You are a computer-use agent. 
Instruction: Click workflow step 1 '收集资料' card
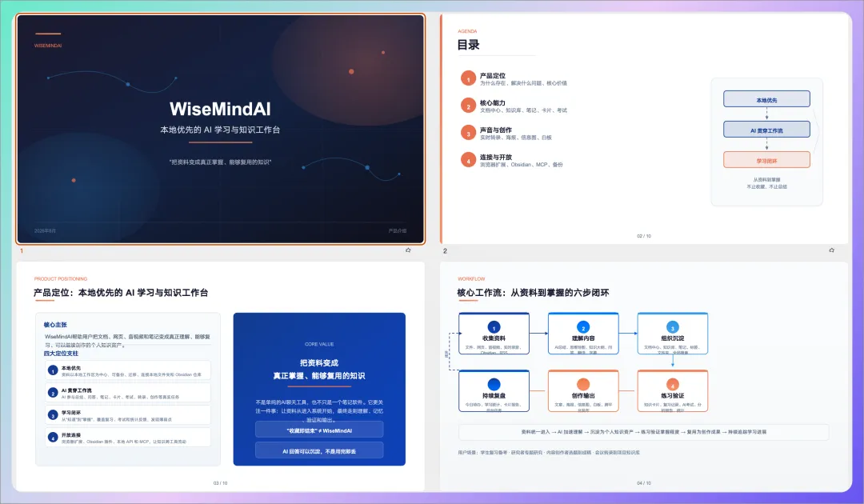point(494,334)
